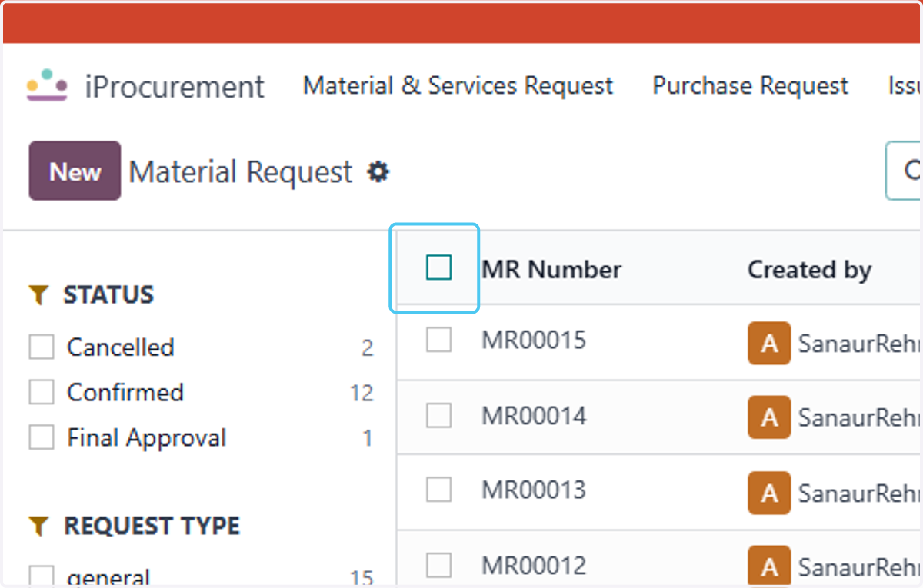
Task: Open record MR00014
Action: click(534, 416)
